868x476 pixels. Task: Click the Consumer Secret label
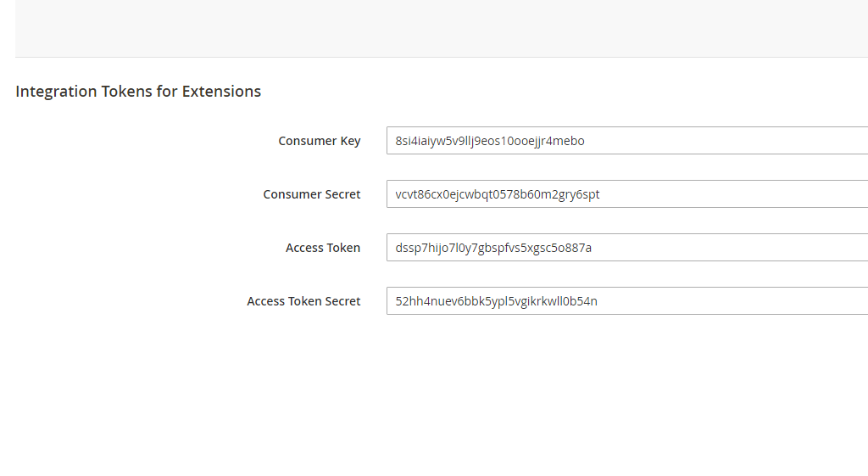click(311, 194)
